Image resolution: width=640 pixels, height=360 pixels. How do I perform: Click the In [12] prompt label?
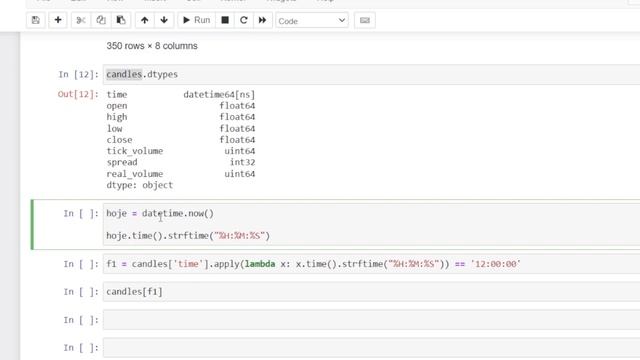[78, 74]
